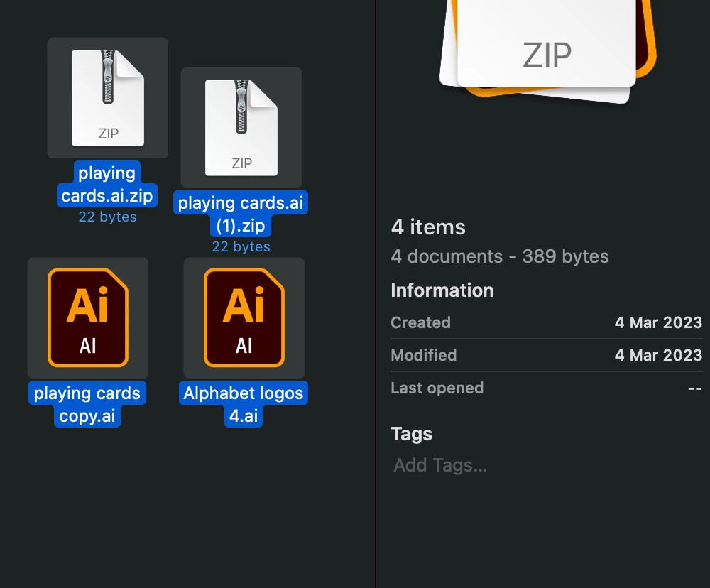
Task: Click the Tags section heading
Action: pyautogui.click(x=411, y=434)
